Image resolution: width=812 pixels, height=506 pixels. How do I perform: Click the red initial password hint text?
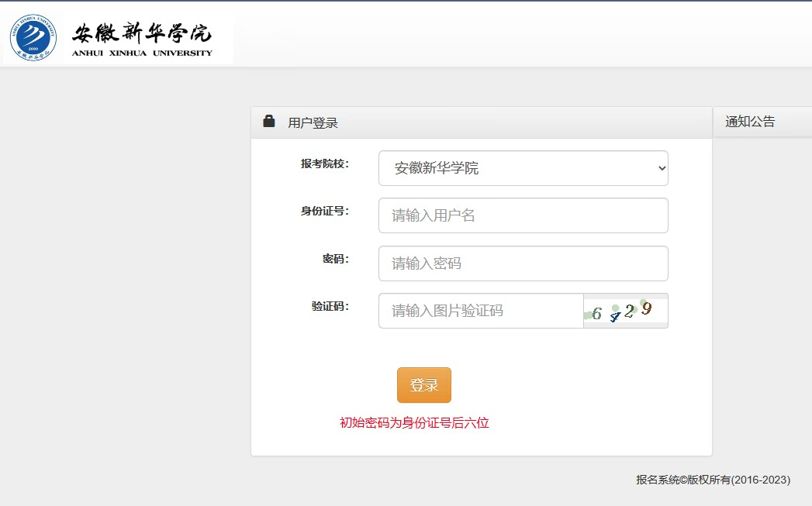coord(414,423)
